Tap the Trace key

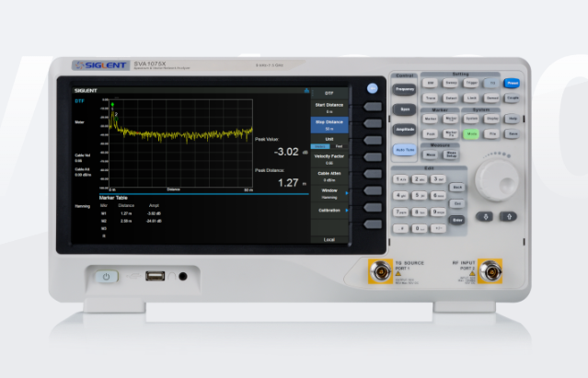431,98
